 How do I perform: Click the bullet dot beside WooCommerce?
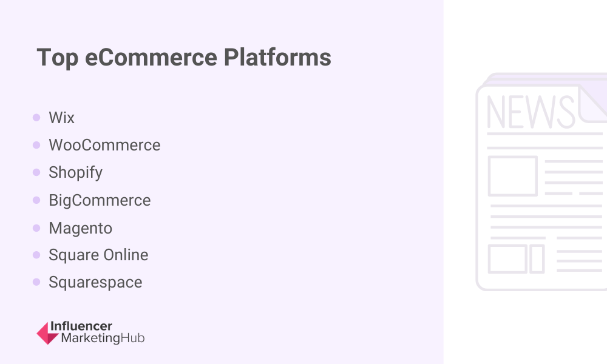tap(36, 145)
